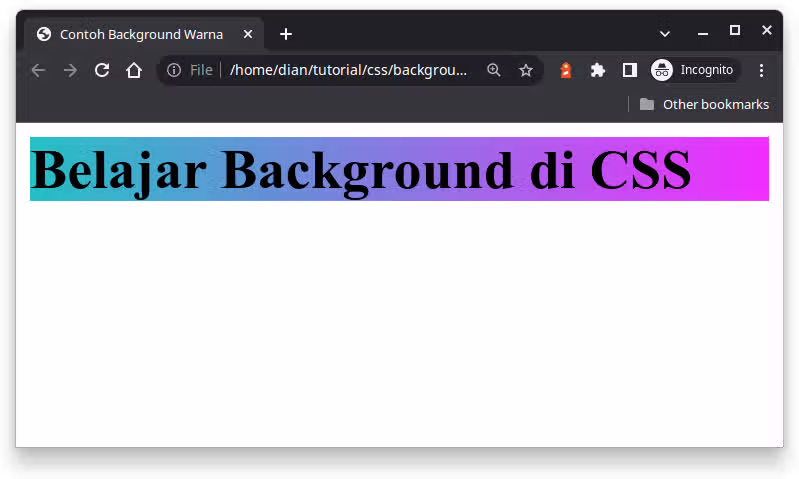Reload the current page

(x=102, y=70)
